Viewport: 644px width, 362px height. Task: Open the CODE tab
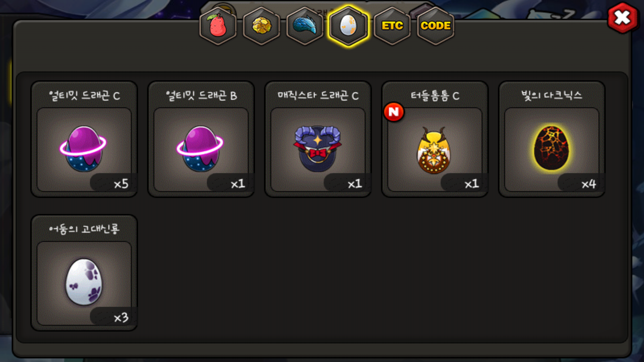click(436, 26)
